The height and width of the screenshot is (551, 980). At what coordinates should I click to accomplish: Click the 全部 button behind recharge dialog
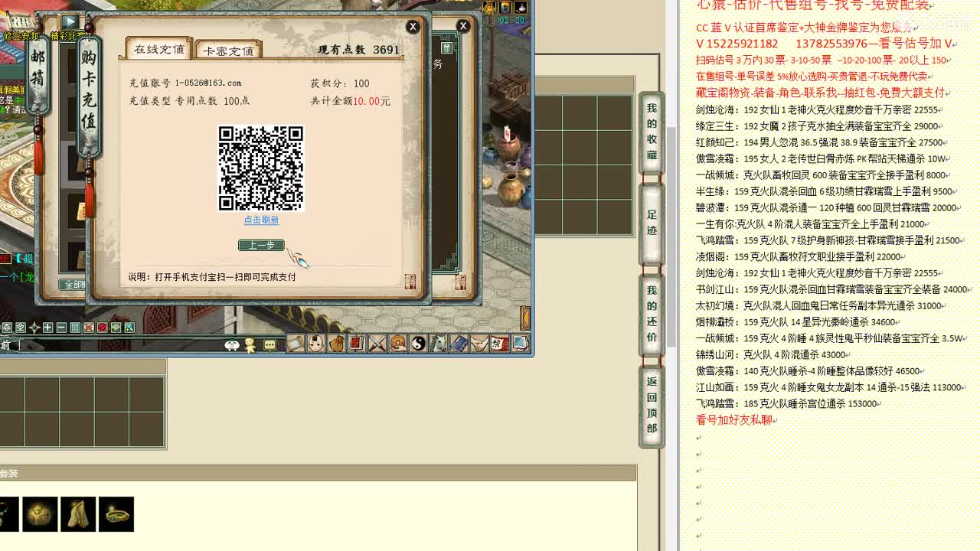[x=73, y=285]
